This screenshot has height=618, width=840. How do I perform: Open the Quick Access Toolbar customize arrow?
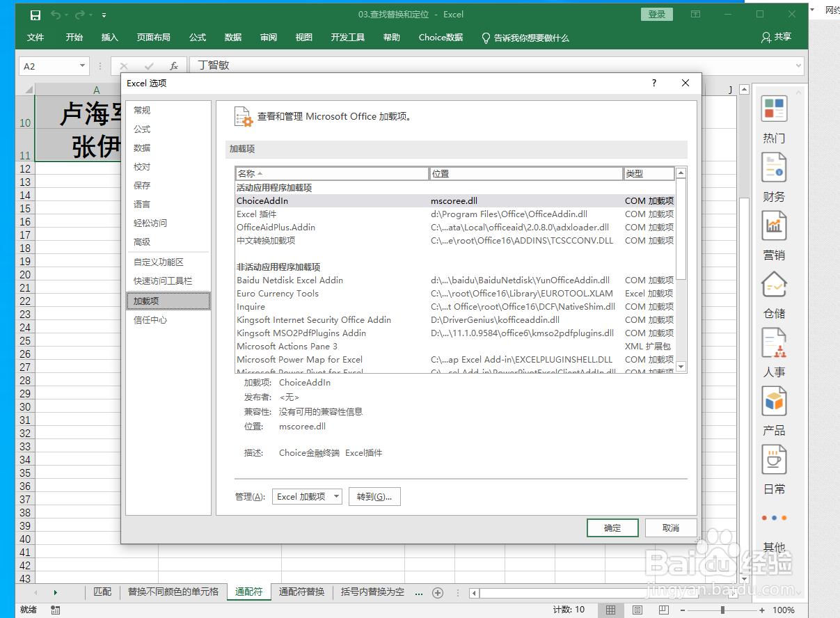click(104, 14)
